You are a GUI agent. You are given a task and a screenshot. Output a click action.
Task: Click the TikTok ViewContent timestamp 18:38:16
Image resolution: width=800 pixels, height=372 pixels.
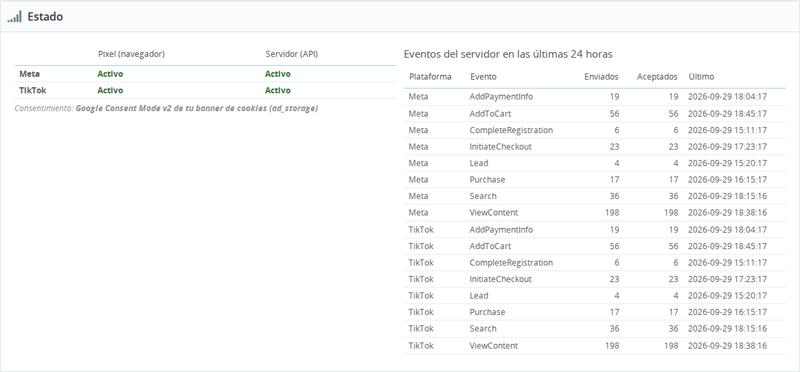coord(728,345)
